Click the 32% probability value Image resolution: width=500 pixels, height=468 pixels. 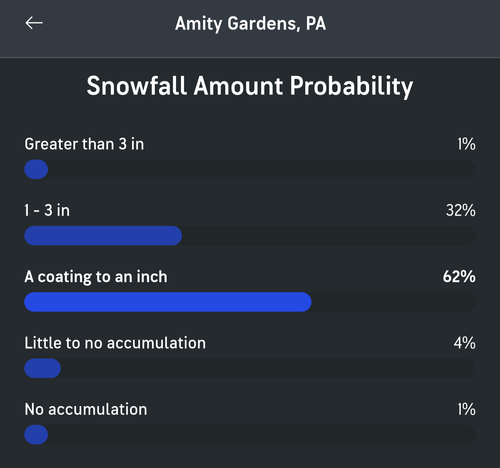click(461, 210)
